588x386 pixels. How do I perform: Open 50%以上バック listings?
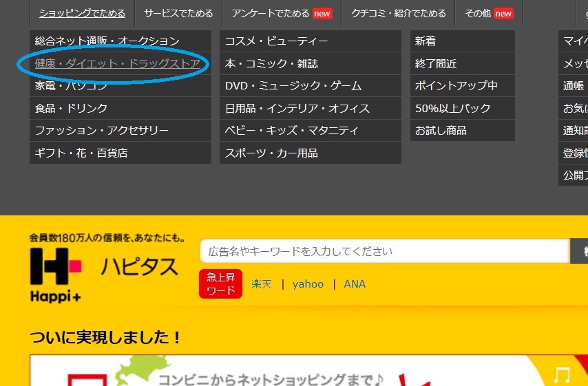click(x=463, y=108)
